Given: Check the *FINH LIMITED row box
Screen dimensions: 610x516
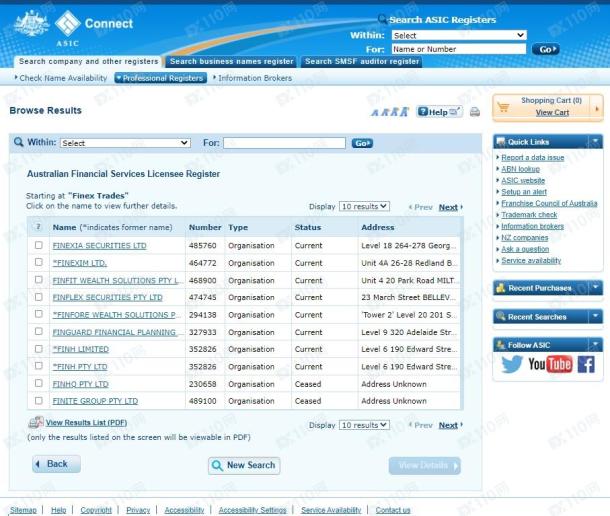Looking at the screenshot, I should click(x=39, y=348).
